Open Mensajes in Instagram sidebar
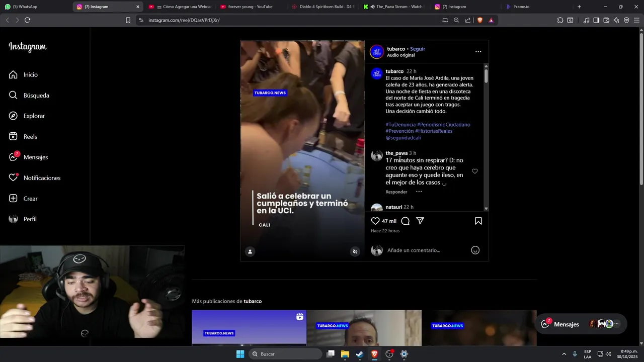 pos(28,157)
